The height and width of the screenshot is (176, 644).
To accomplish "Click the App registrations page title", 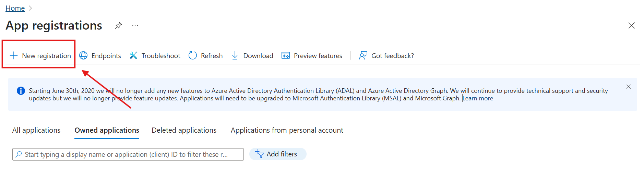I will [x=54, y=25].
